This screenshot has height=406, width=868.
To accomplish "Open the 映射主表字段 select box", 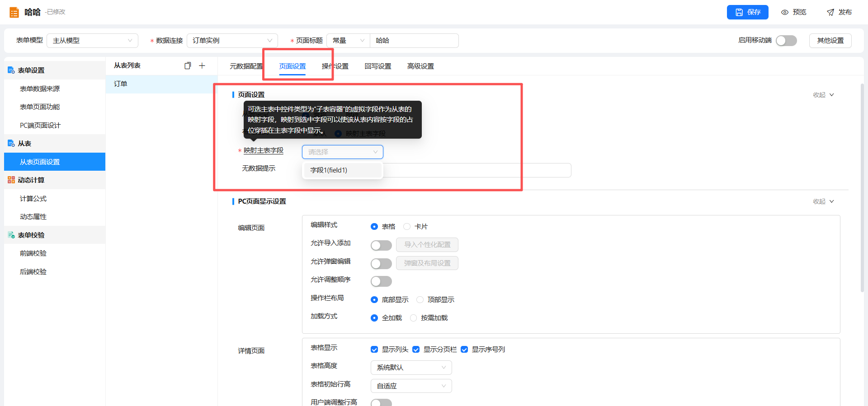I will 343,152.
